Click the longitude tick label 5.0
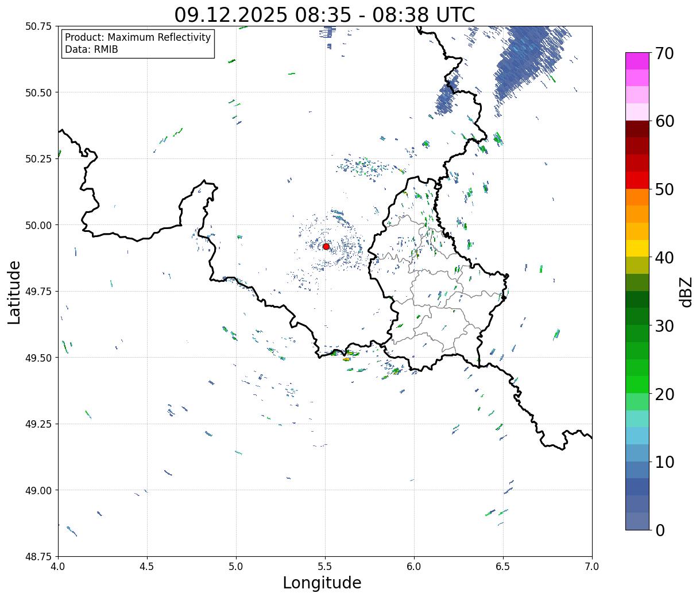Image resolution: width=700 pixels, height=597 pixels. tap(236, 566)
